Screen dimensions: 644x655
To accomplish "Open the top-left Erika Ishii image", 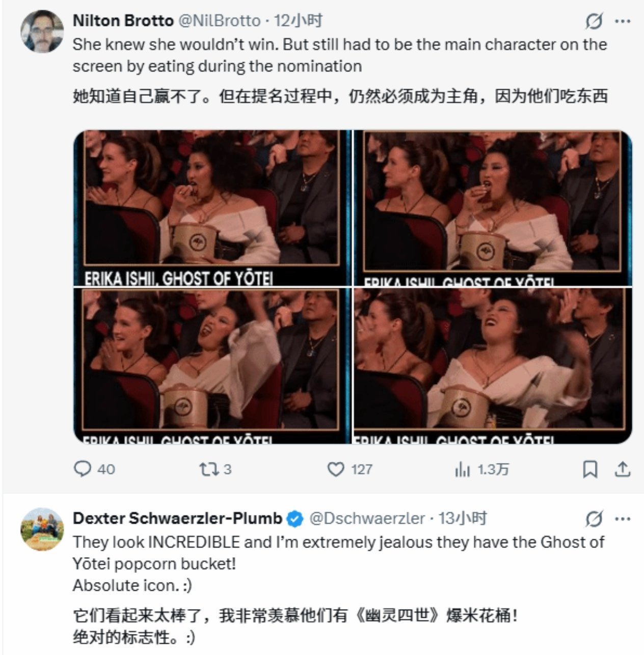I will [x=212, y=207].
